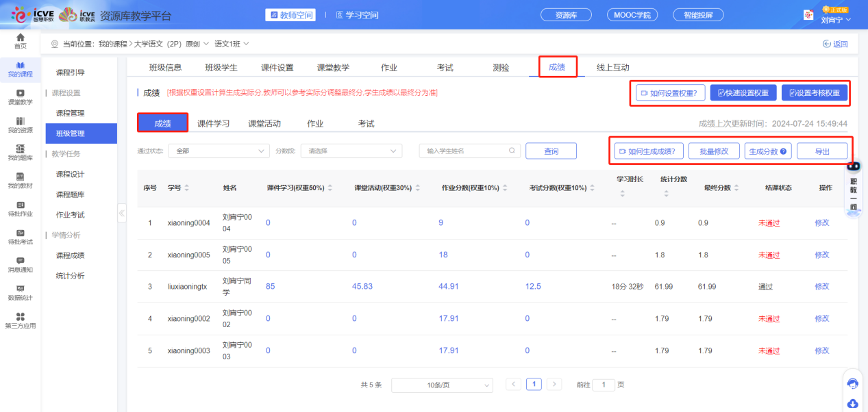Open 数据统计 icon in left sidebar

click(21, 289)
